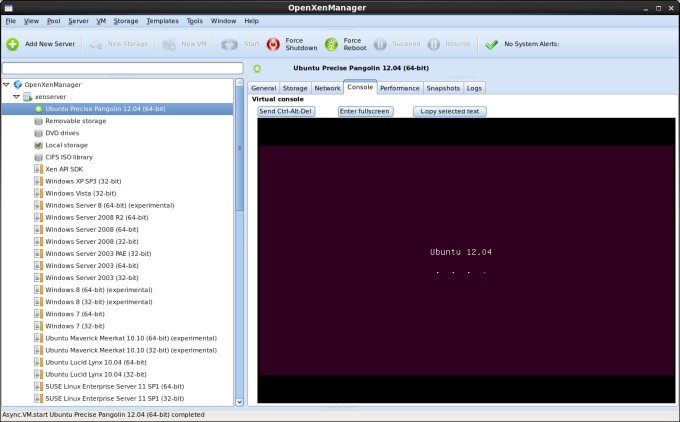The width and height of the screenshot is (680, 422).
Task: Click the Windows Vista template icon
Action: pyautogui.click(x=39, y=193)
